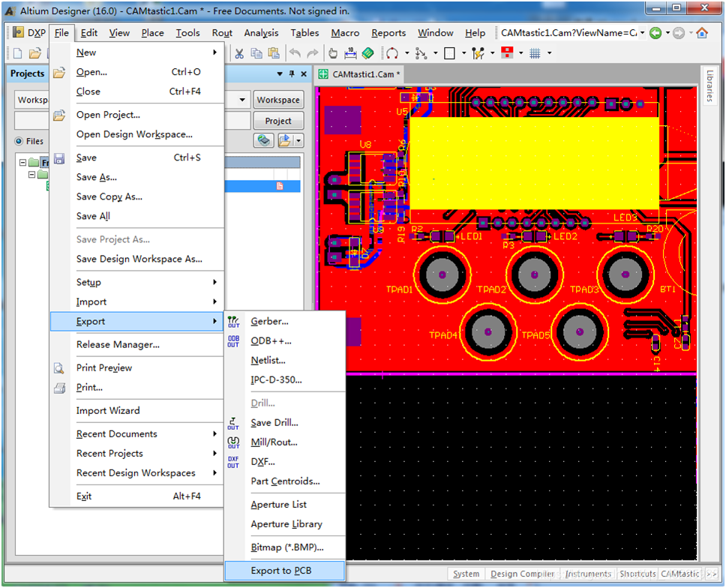Close the Projects panel
This screenshot has width=726, height=588.
coord(304,73)
